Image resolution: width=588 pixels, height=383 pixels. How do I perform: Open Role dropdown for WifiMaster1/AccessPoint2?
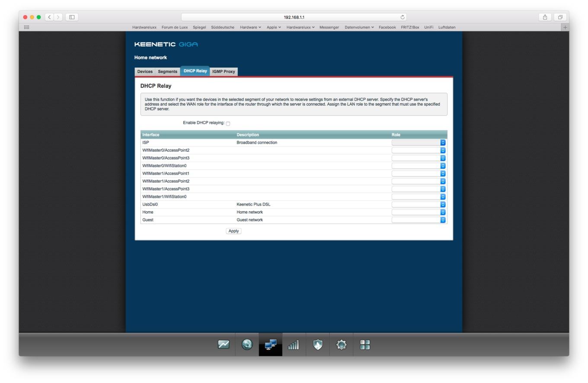419,181
